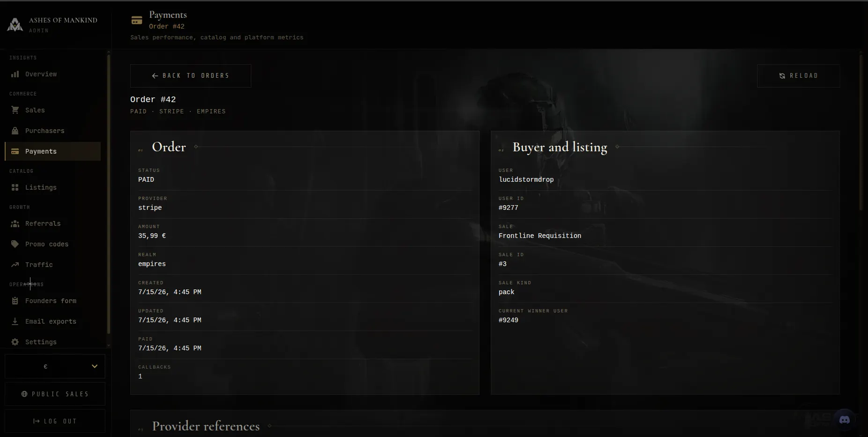This screenshot has height=437, width=868.
Task: Open the Overview menu item
Action: click(x=52, y=74)
